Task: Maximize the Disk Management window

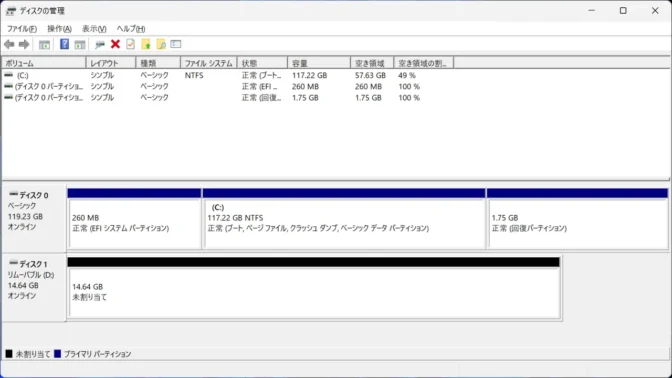Action: [623, 11]
